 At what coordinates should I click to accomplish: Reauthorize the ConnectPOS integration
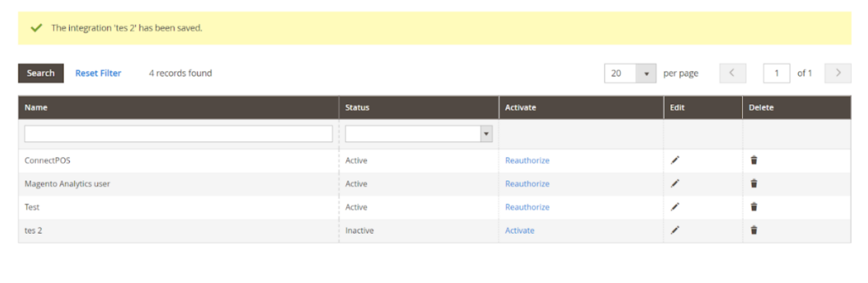(x=527, y=160)
